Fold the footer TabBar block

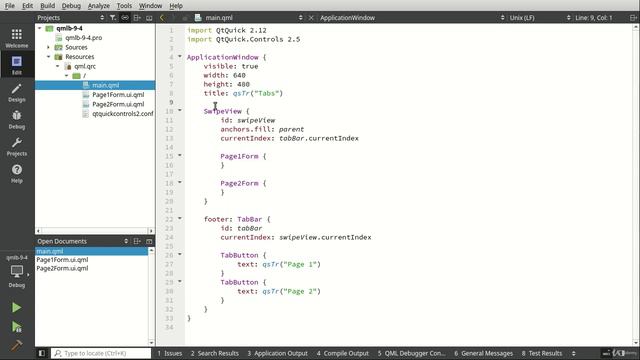click(x=180, y=218)
